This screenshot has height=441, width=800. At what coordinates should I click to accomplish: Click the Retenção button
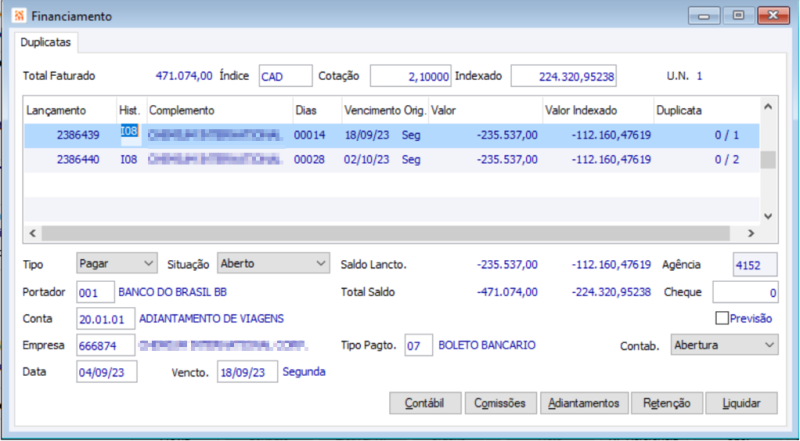[x=667, y=403]
